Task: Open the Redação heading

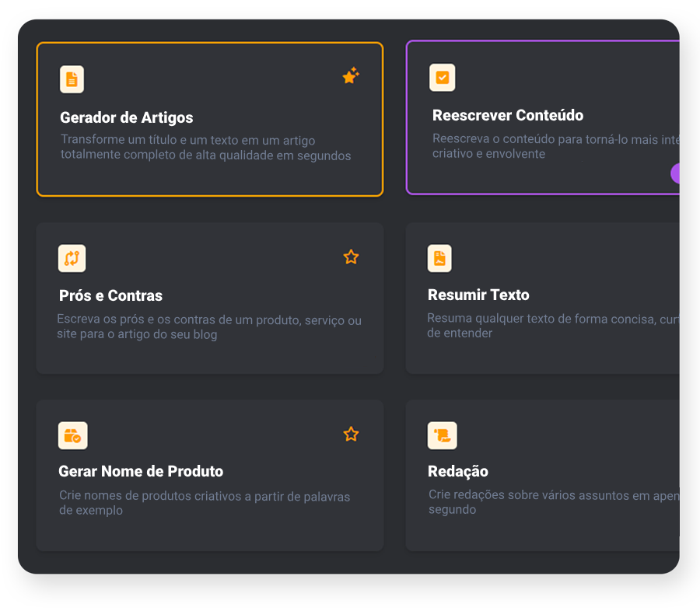Action: click(x=458, y=472)
